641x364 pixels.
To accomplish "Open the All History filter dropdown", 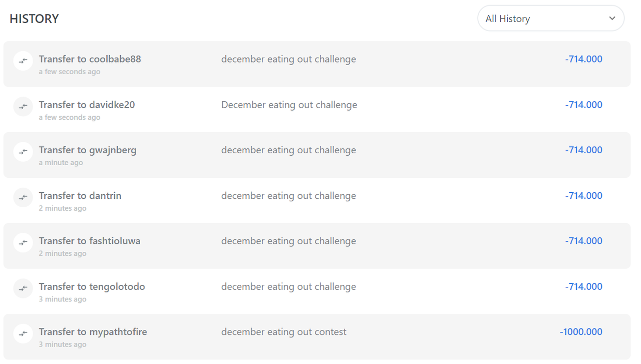I will pos(551,19).
